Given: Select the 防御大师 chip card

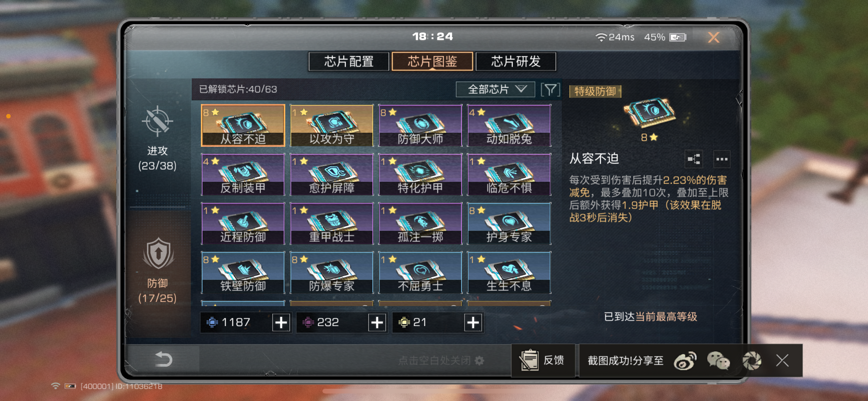Looking at the screenshot, I should click(x=420, y=125).
